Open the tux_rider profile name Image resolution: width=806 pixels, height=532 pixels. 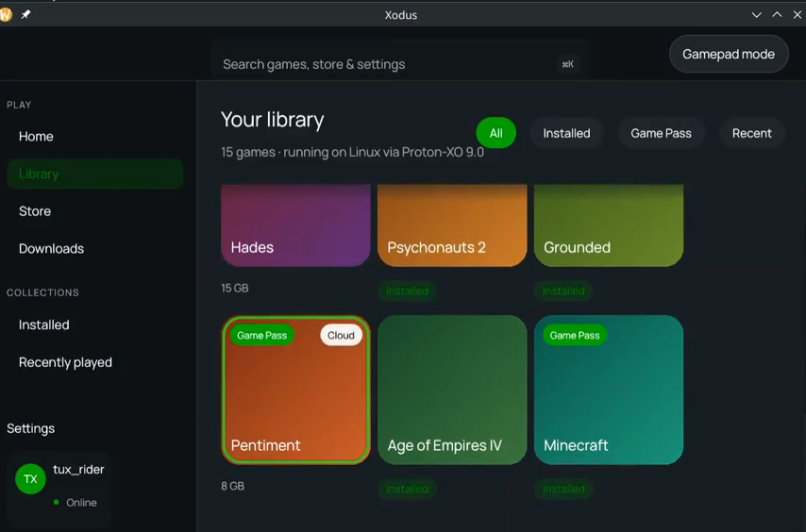[78, 470]
